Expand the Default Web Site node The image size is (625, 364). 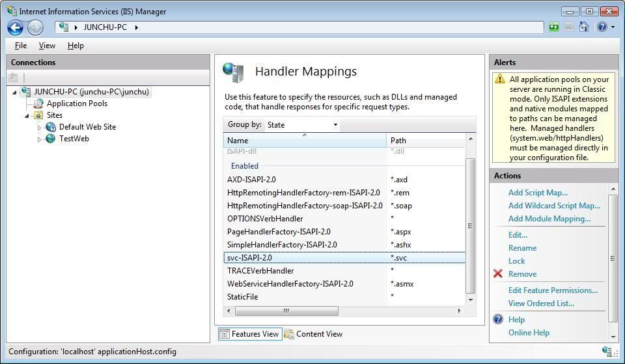click(39, 128)
